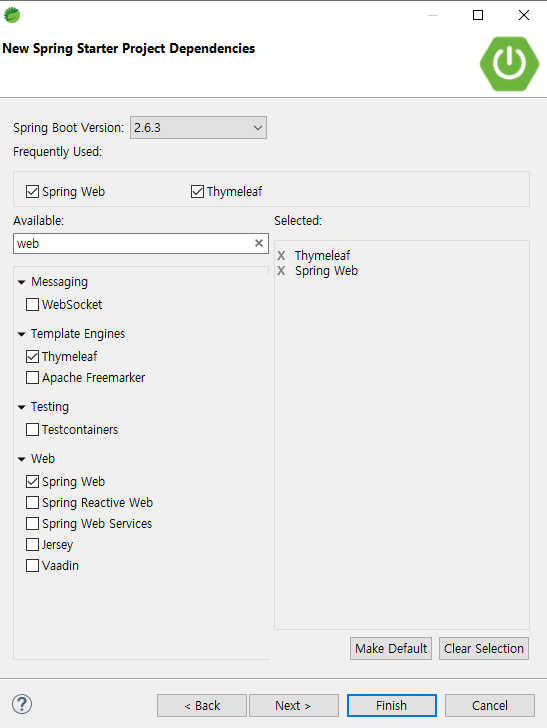
Task: Go back with the < Back button
Action: point(202,706)
